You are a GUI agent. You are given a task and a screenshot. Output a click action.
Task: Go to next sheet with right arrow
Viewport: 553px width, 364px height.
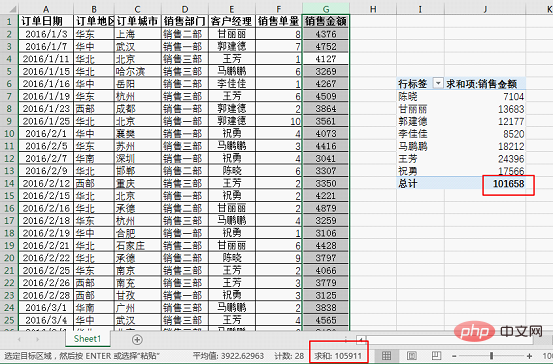click(x=37, y=340)
